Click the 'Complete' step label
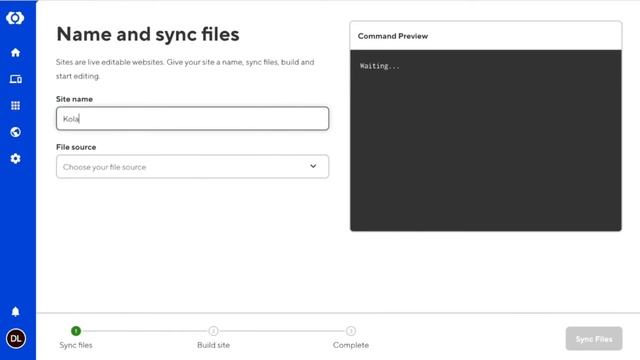Screen dimensions: 640x360 click(x=351, y=345)
